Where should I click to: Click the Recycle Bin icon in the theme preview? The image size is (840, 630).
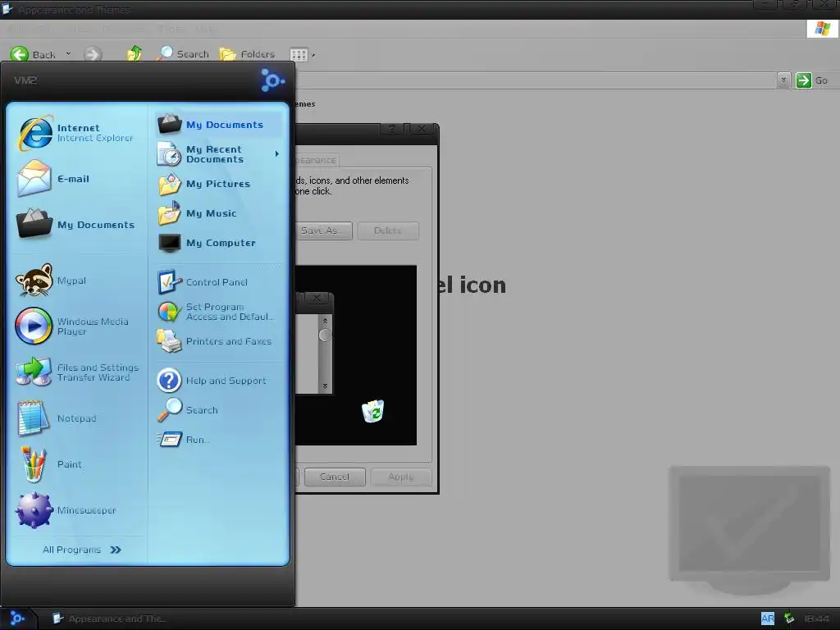(x=373, y=412)
